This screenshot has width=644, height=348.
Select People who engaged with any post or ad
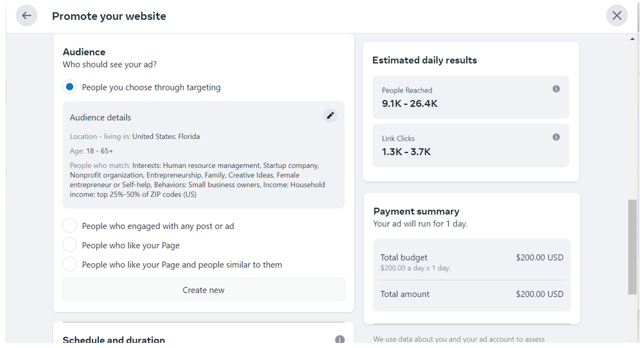pos(70,226)
